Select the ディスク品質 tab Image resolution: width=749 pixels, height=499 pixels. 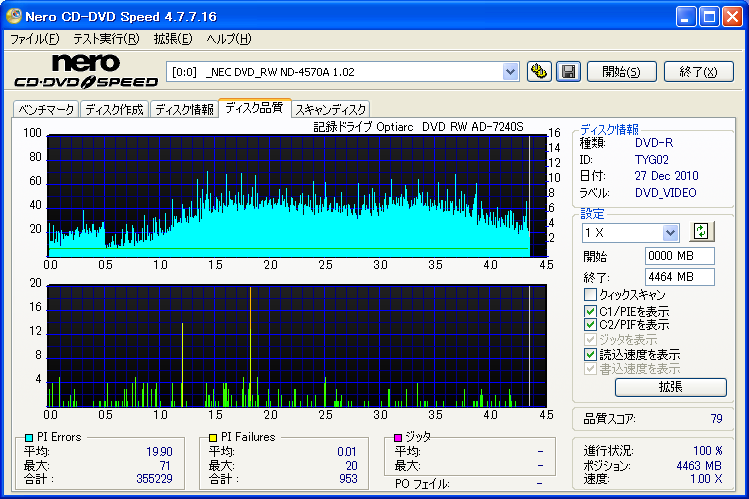tap(255, 108)
